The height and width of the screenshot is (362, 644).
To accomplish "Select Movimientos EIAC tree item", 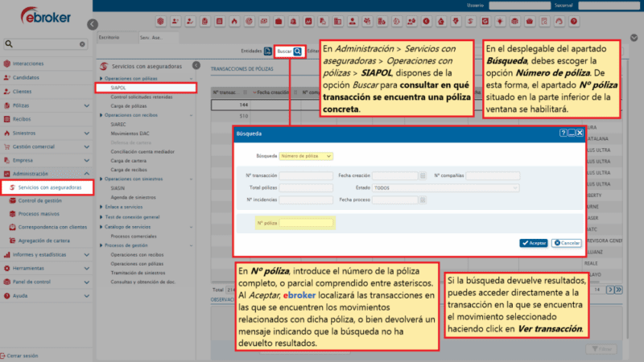I will [130, 134].
